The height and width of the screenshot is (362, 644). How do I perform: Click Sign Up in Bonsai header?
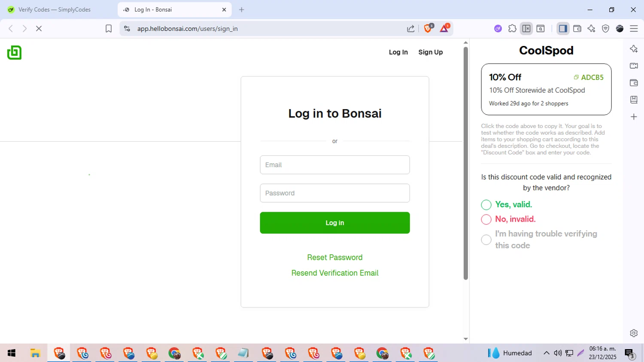pos(431,52)
